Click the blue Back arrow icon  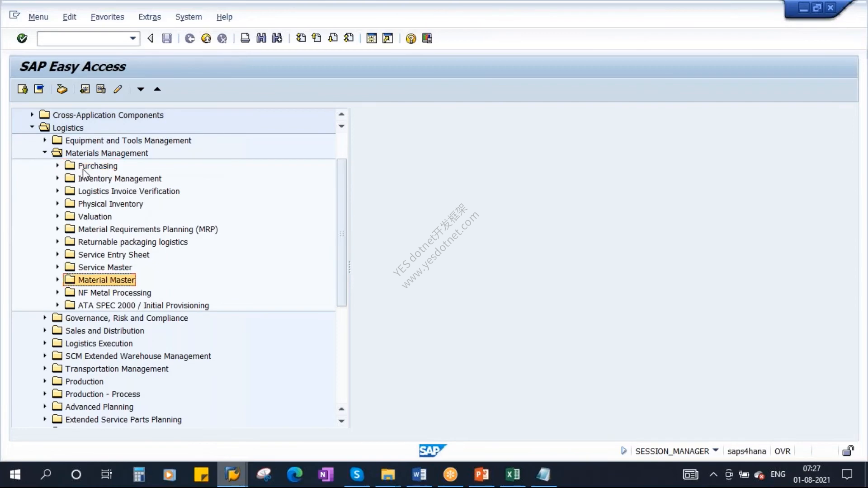[190, 38]
